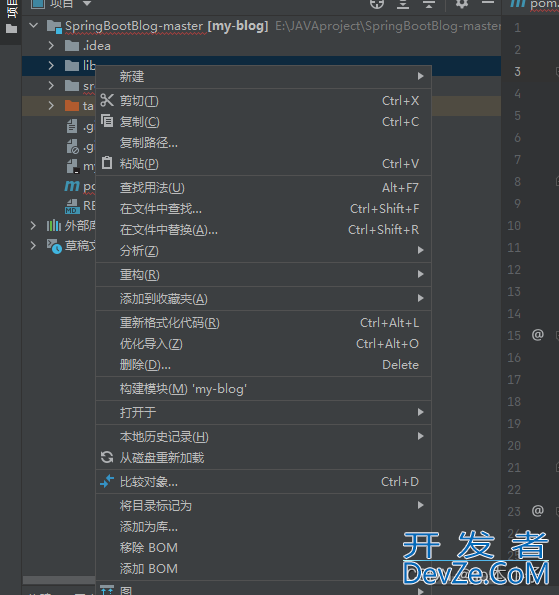Click the expand all toolbar icon
559x595 pixels.
coord(403,4)
